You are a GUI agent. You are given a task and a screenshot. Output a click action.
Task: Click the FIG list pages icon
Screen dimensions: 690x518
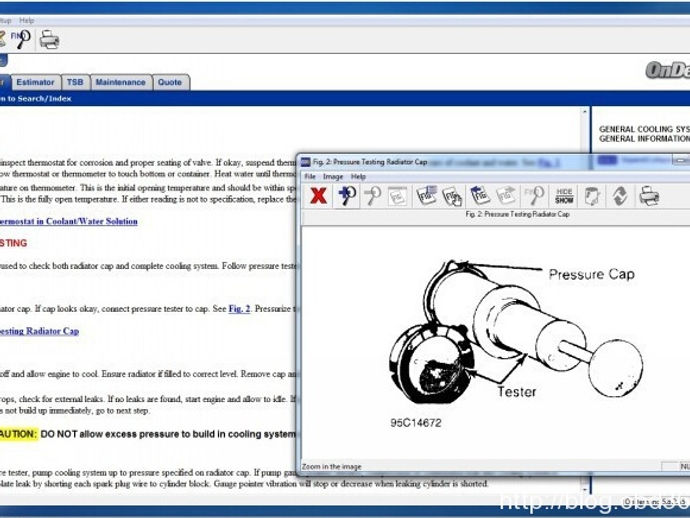tap(426, 195)
